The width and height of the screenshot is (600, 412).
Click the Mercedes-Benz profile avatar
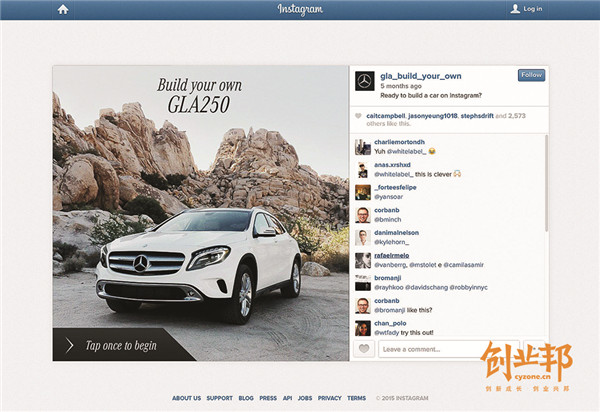coord(365,81)
